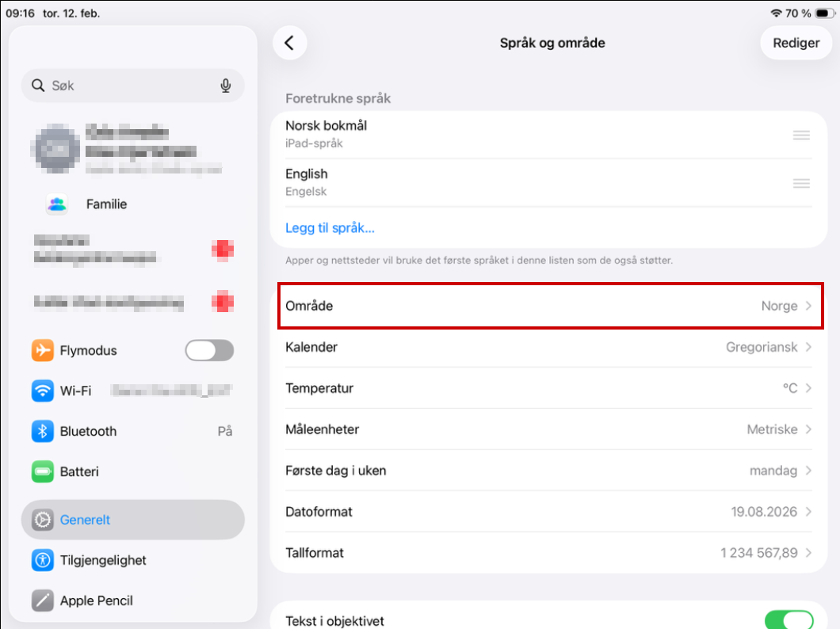
Task: Open Wi-Fi settings via its icon
Action: tap(42, 391)
